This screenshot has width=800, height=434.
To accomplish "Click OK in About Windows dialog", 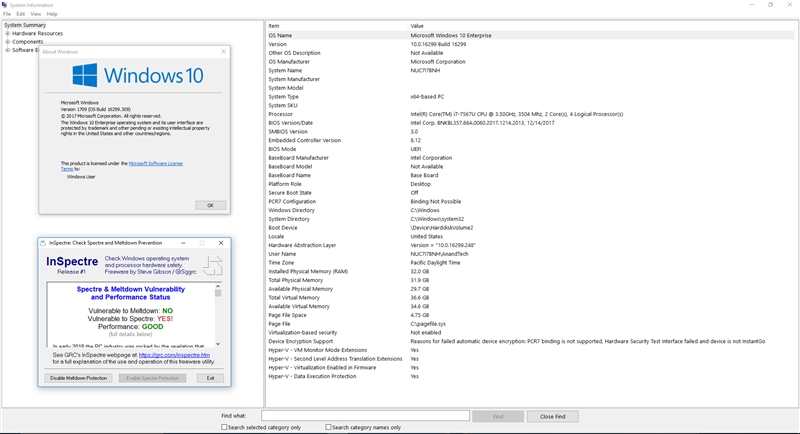I will tap(210, 205).
